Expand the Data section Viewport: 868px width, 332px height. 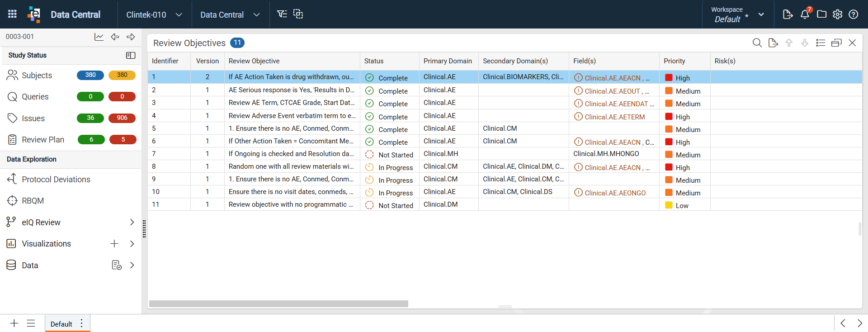click(x=132, y=266)
